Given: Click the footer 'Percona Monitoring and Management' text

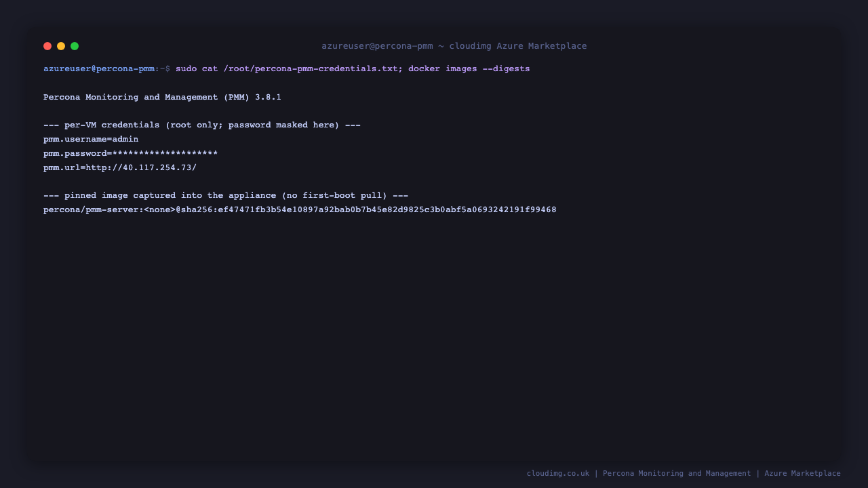Looking at the screenshot, I should coord(677,474).
